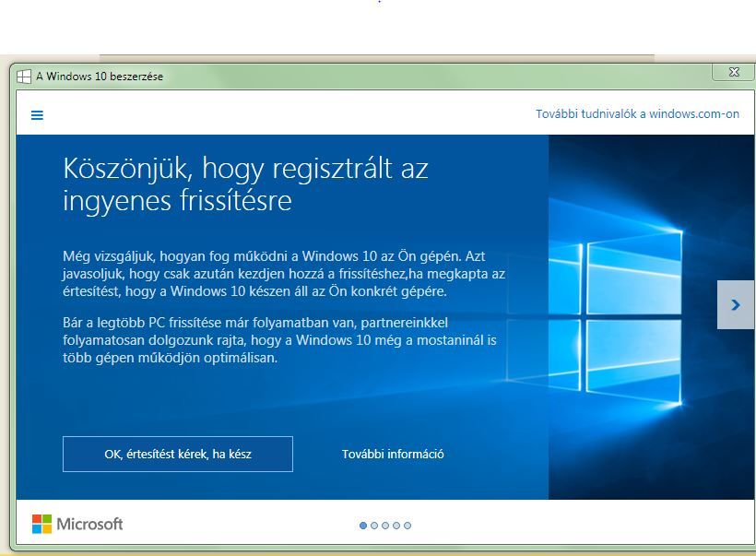Click the heading 'Köszönjük, hogy regisztrált az'
756x556 pixels.
coord(245,169)
